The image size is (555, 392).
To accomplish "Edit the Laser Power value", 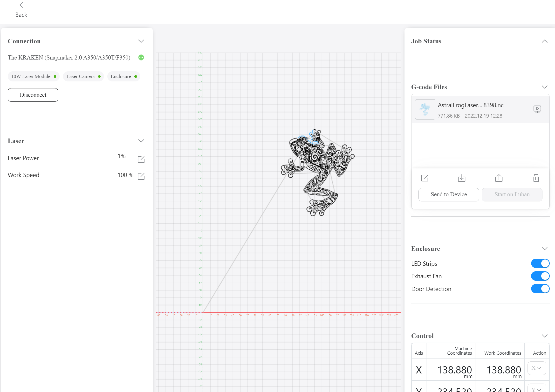I will pos(141,159).
